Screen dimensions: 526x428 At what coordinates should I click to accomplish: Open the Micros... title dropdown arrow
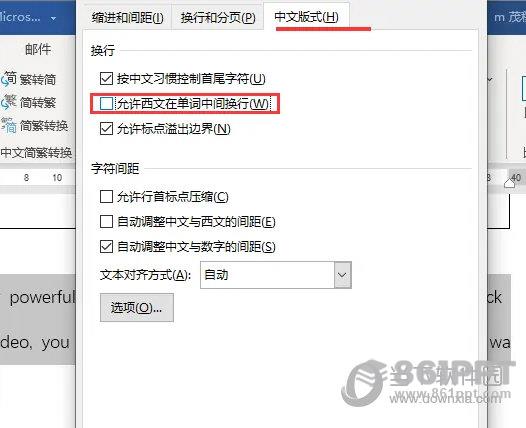coord(53,18)
